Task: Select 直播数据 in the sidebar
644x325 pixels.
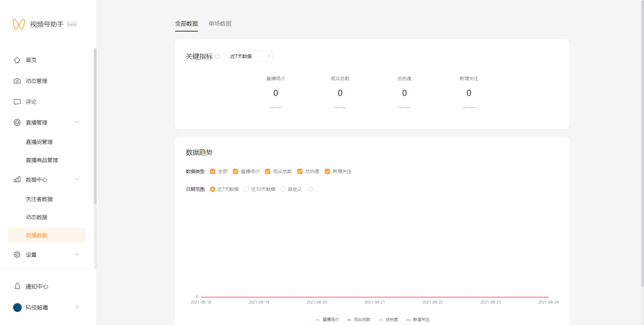Action: click(47, 235)
